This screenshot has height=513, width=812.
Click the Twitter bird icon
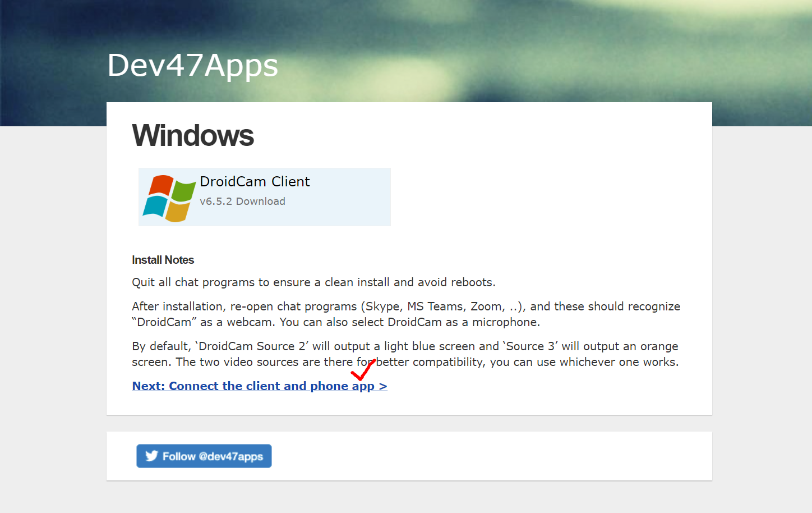click(151, 456)
